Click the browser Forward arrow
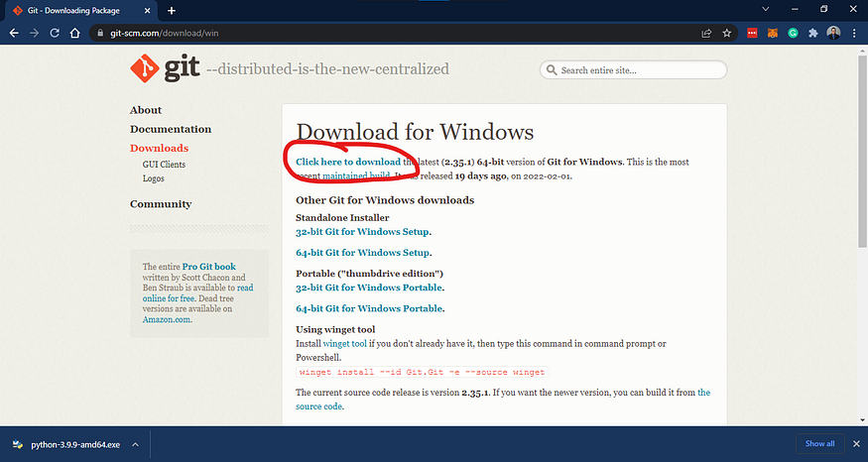Screen dimensions: 868x462 [35, 33]
